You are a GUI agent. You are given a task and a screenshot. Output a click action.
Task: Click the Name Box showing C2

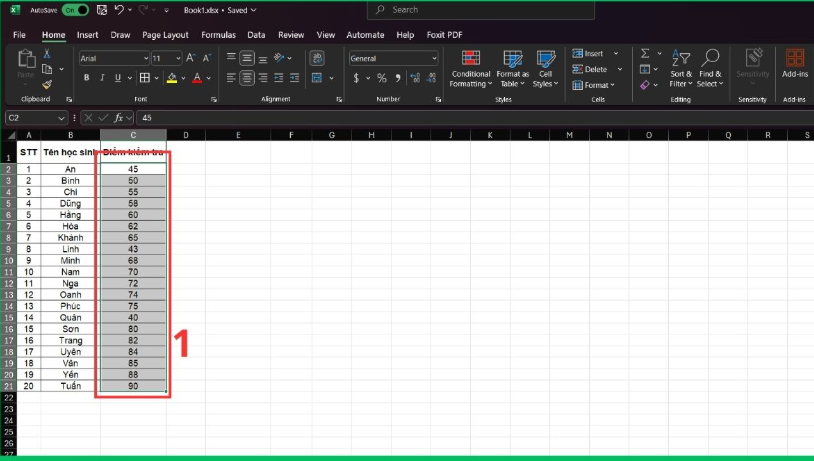(36, 118)
